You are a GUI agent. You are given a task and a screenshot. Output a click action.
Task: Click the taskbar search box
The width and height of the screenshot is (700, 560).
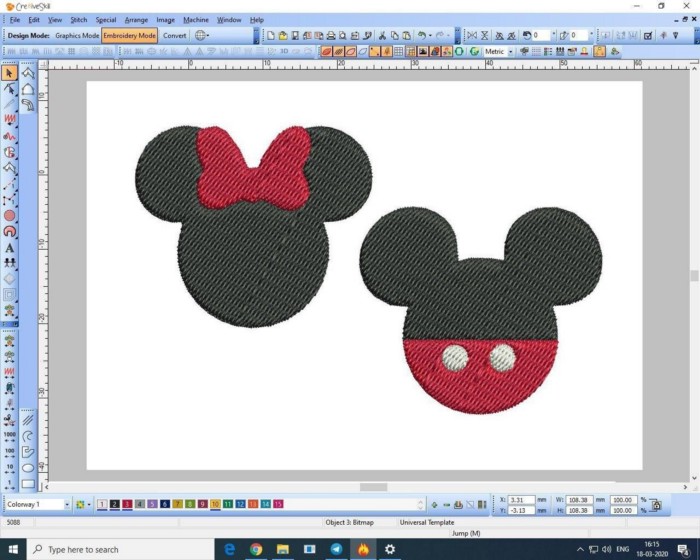click(x=121, y=549)
